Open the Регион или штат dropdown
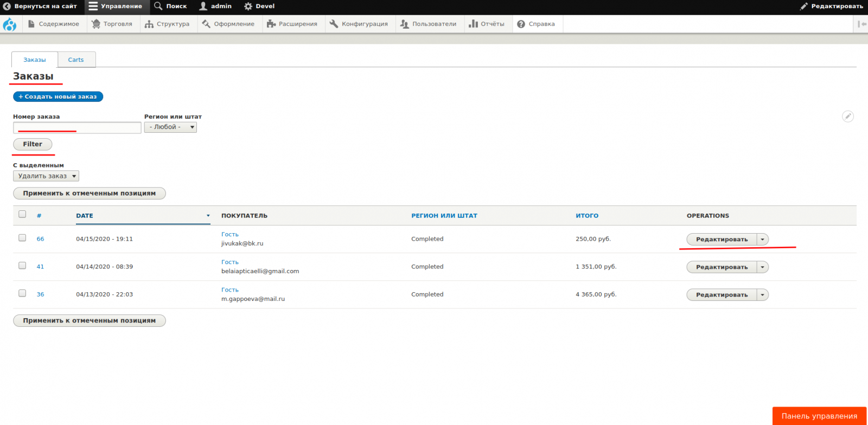The image size is (868, 425). [x=170, y=127]
